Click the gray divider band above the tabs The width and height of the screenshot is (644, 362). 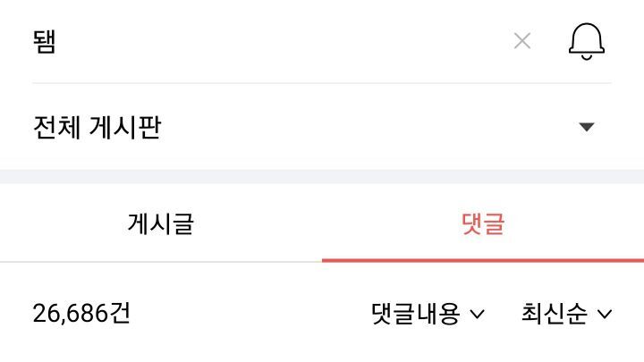pos(322,176)
